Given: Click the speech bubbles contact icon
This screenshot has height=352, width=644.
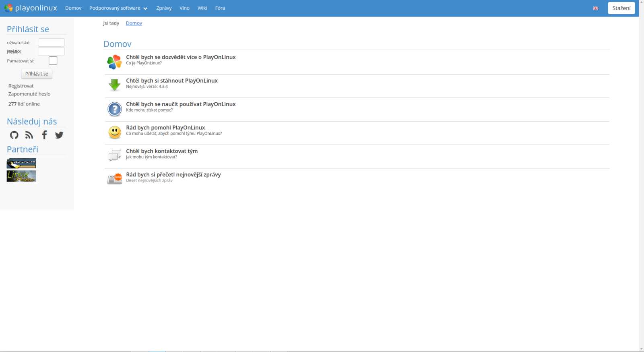Looking at the screenshot, I should point(115,155).
